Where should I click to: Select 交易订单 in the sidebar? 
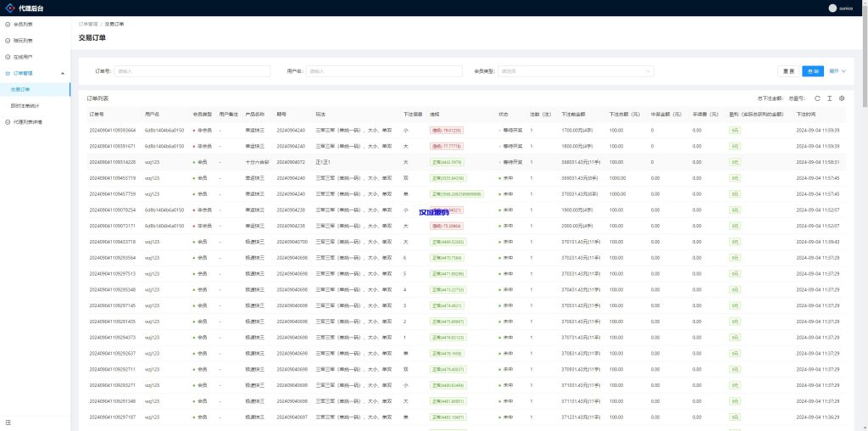(x=20, y=89)
